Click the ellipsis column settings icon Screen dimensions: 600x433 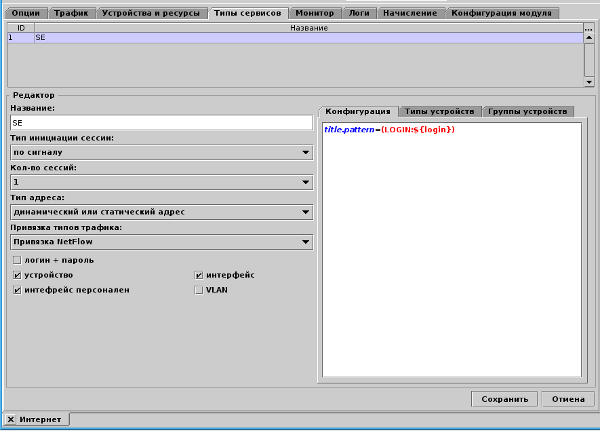coord(588,28)
